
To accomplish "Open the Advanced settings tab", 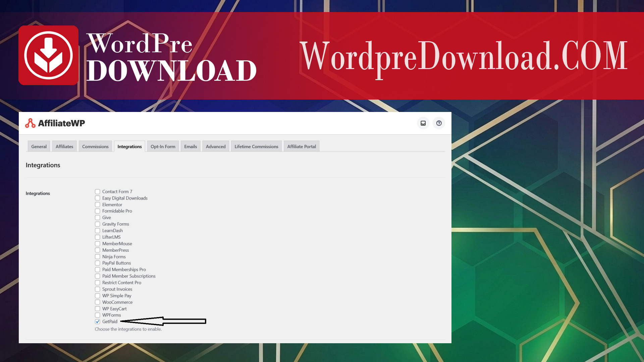I will [216, 146].
